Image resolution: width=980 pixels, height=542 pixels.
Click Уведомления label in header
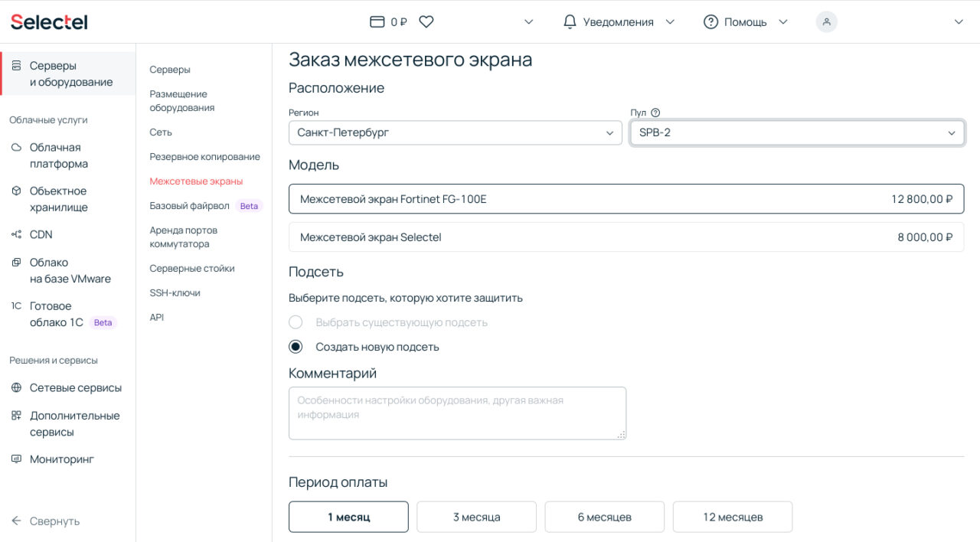(619, 22)
